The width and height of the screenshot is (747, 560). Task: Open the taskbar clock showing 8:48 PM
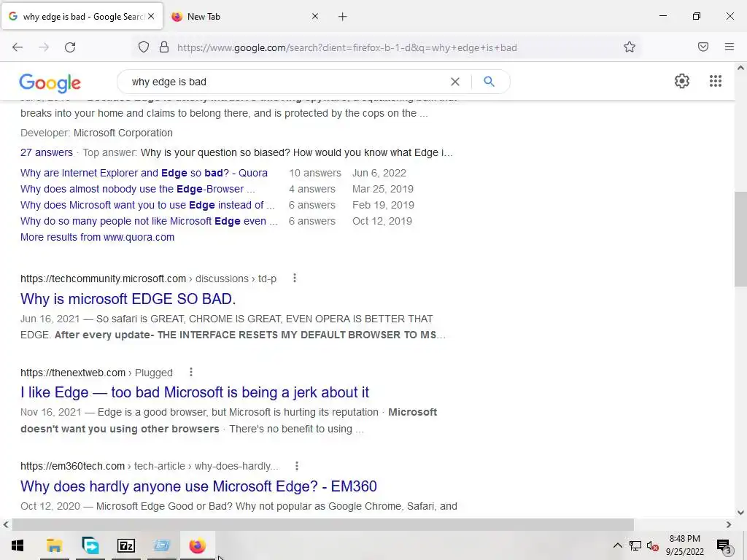coord(684,545)
